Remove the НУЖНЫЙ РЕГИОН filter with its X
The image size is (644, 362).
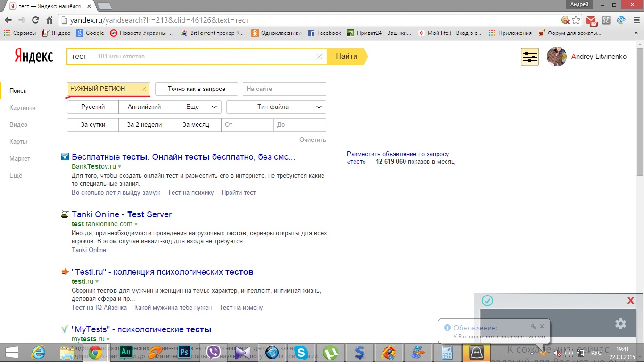click(x=144, y=89)
